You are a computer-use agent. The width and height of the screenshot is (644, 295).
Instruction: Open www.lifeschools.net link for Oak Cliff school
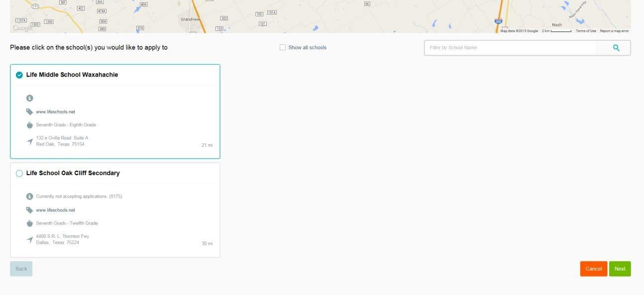tap(55, 210)
